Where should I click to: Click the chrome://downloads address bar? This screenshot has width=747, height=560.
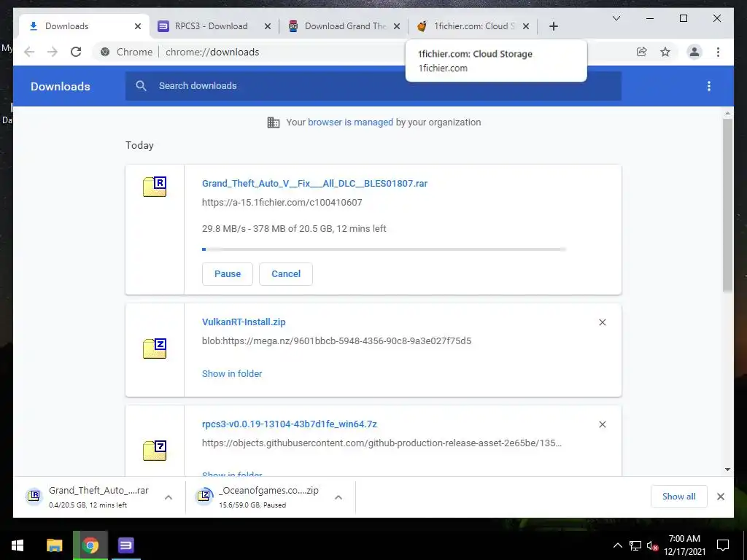tap(212, 52)
